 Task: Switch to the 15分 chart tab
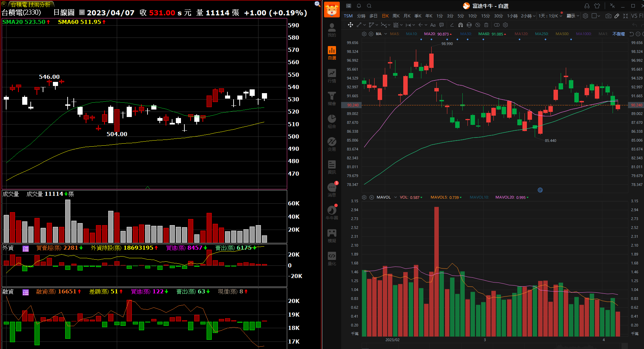tap(485, 16)
